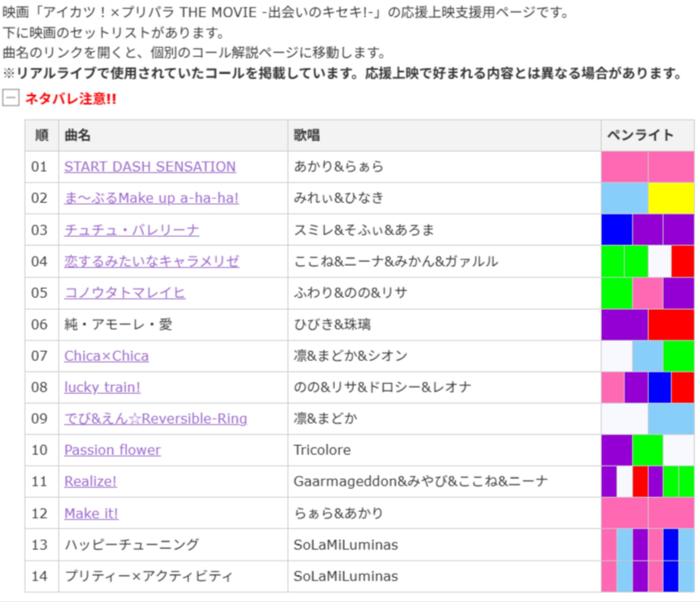Open the コノウタトマレイヒ call page
Image resolution: width=700 pixels, height=602 pixels.
pos(125,293)
